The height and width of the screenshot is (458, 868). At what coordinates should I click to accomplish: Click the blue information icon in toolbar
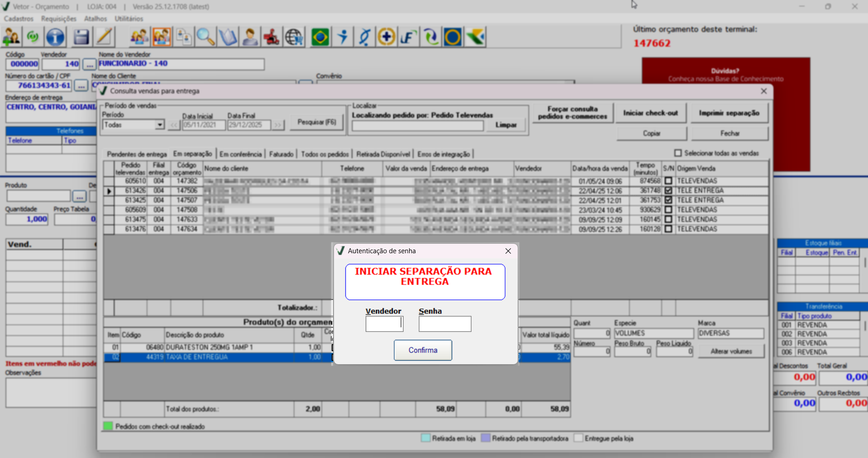pyautogui.click(x=55, y=37)
